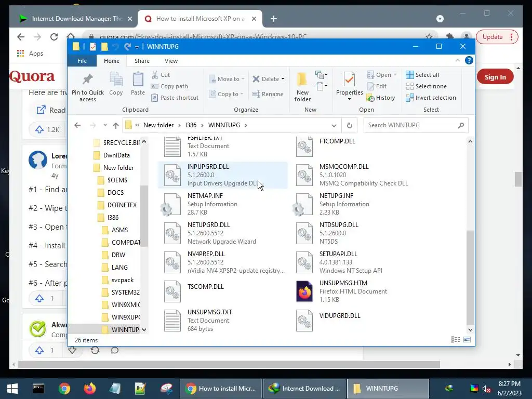Launch Firefox from the taskbar

coord(90,389)
